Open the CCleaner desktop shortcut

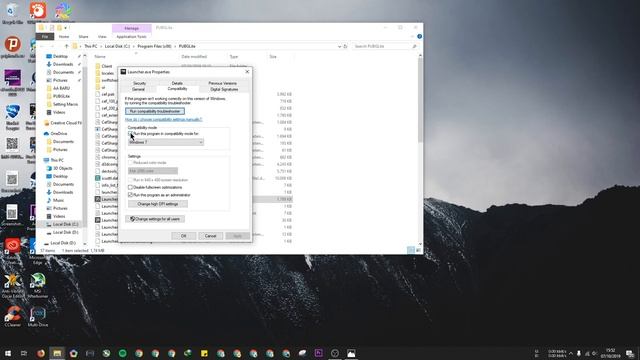pyautogui.click(x=12, y=316)
